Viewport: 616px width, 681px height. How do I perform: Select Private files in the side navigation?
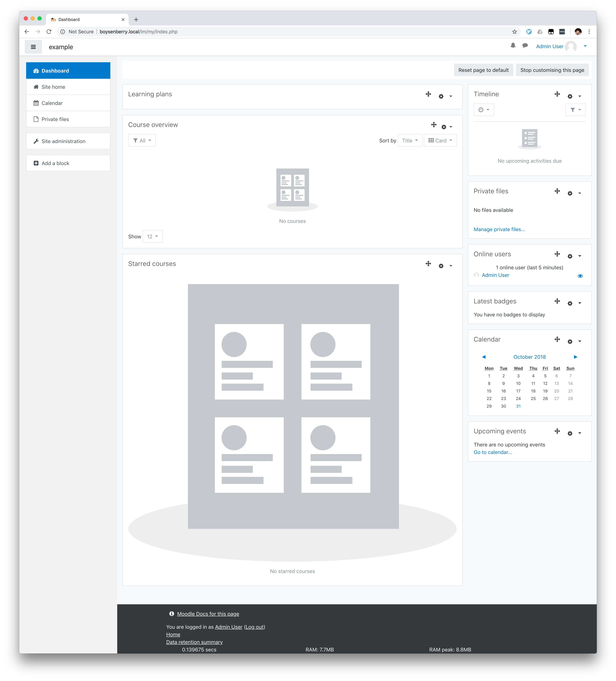(68, 119)
